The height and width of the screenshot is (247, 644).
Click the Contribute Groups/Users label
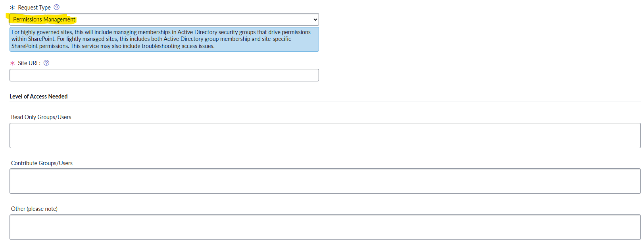42,163
